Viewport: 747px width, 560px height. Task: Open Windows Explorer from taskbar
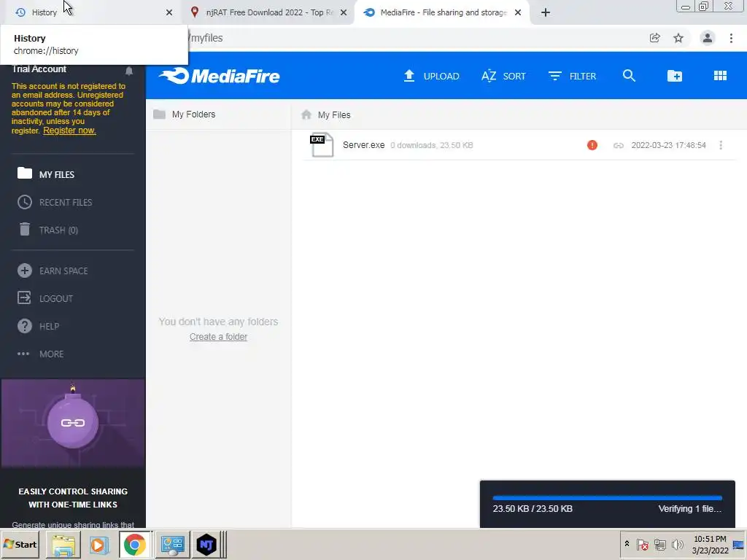(63, 544)
